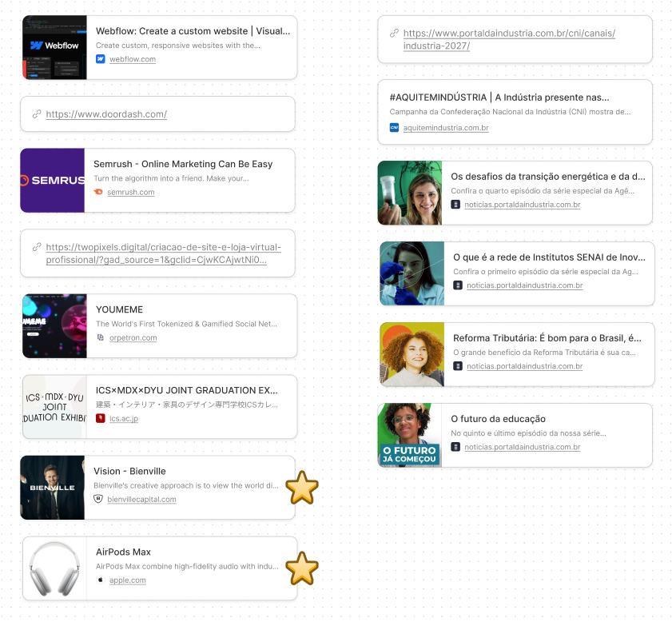
Task: Open the portaldaindustria.com.br industria-2027 URL
Action: [x=509, y=39]
